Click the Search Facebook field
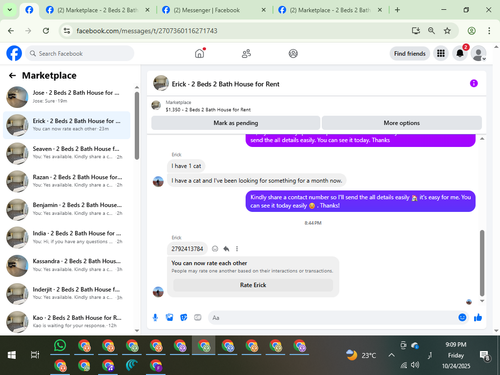The width and height of the screenshot is (500, 375). (80, 53)
